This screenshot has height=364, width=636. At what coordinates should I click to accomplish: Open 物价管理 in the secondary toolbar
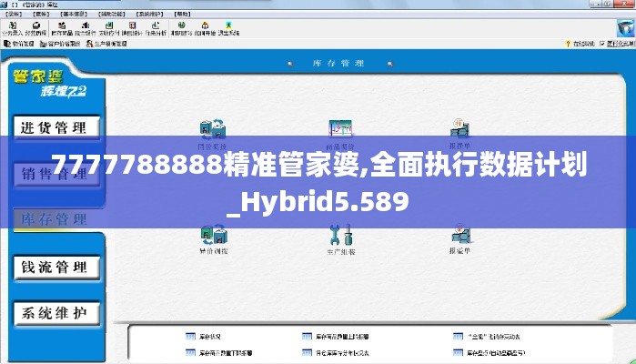[x=19, y=44]
